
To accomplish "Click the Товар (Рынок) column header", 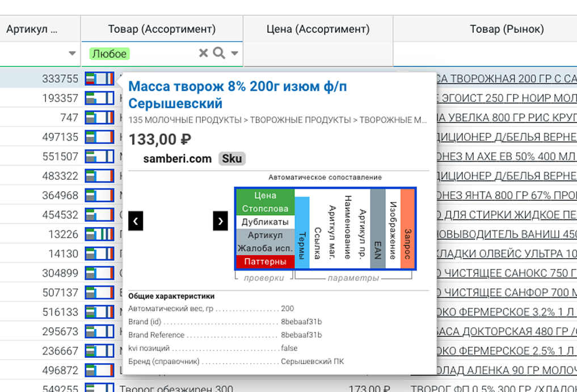I will pyautogui.click(x=507, y=29).
